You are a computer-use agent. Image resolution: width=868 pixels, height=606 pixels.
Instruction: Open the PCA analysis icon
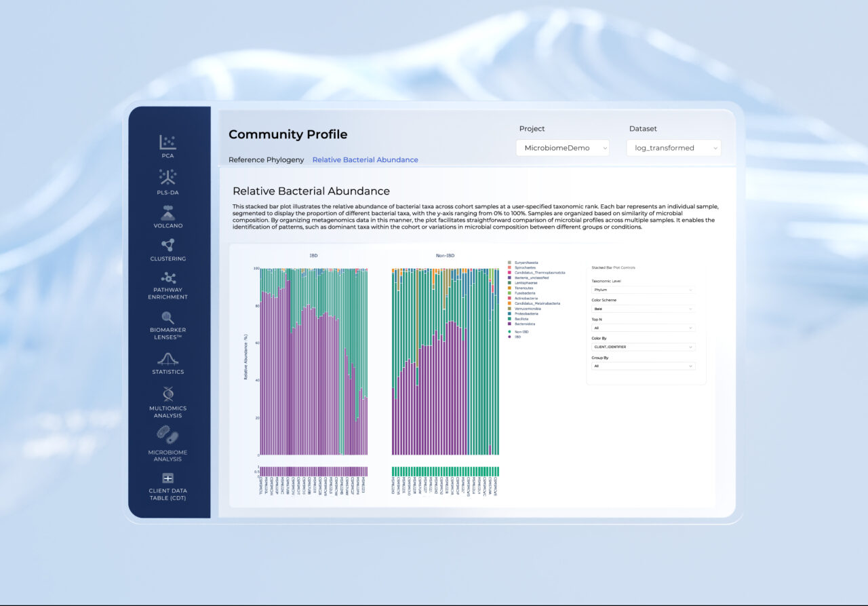(167, 143)
